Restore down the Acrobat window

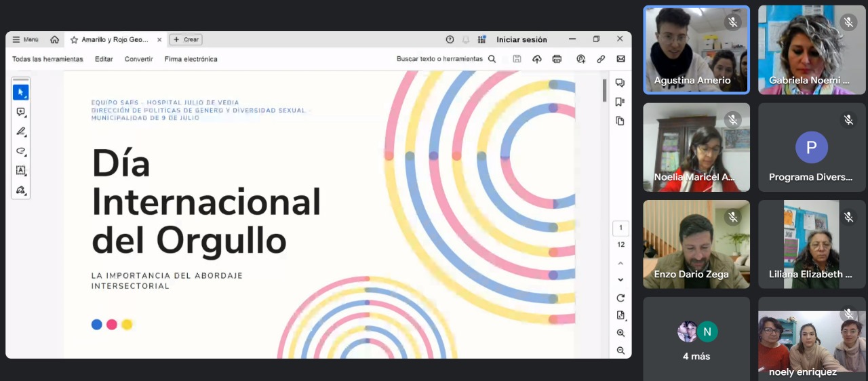pos(596,39)
